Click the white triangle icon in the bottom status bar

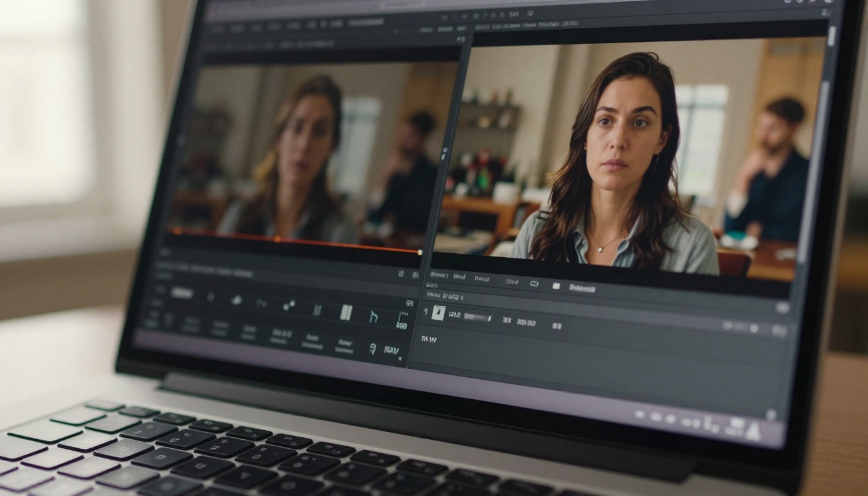(x=753, y=431)
